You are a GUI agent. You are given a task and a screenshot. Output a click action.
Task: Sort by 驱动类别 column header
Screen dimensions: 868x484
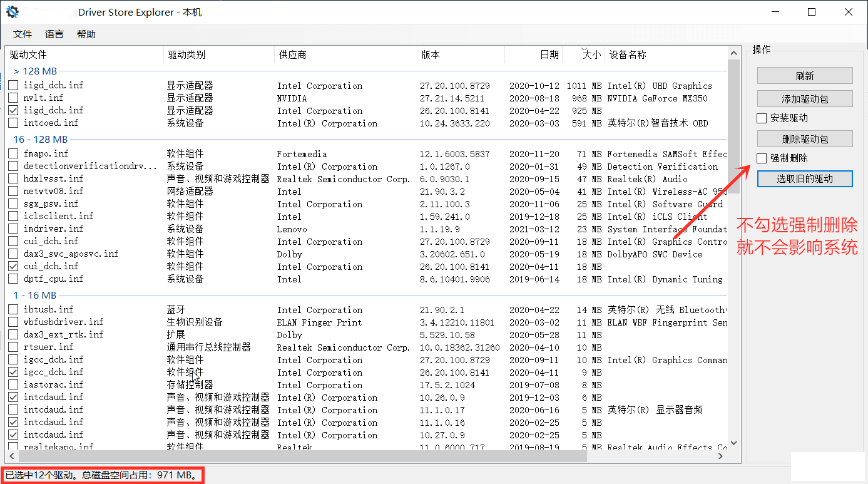[219, 55]
